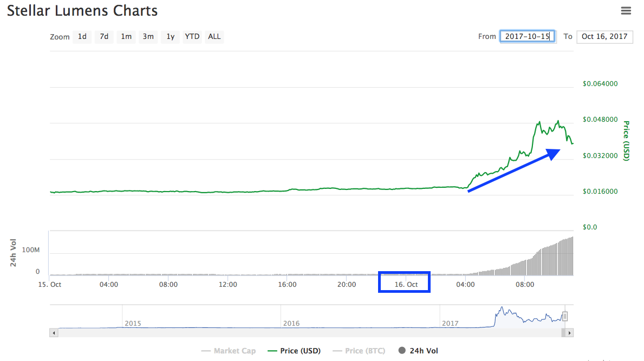The width and height of the screenshot is (644, 361).
Task: Click 2017 in the navigator timeline
Action: [x=450, y=323]
